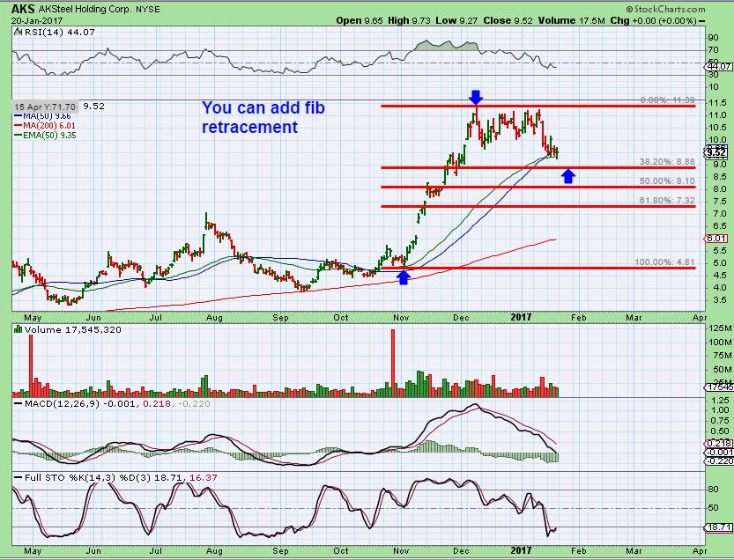This screenshot has width=734, height=560.
Task: Click the MA(200) 6.01 legend entry
Action: 45,125
